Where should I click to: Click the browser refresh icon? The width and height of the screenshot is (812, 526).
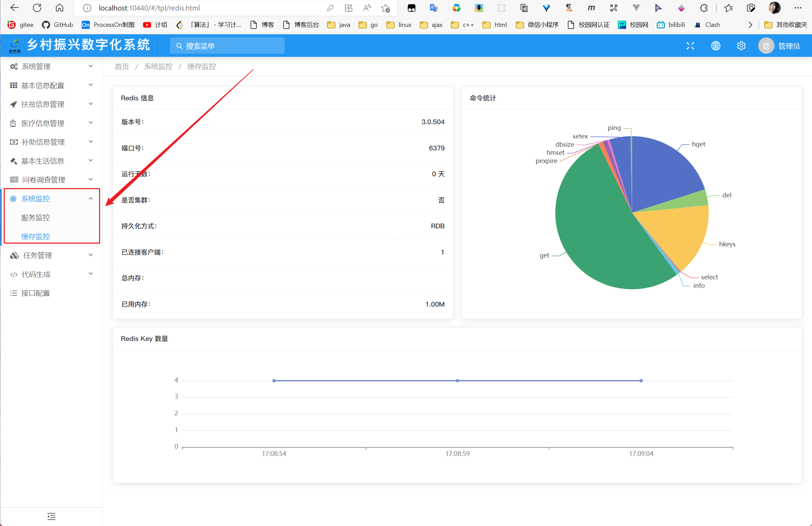click(37, 8)
